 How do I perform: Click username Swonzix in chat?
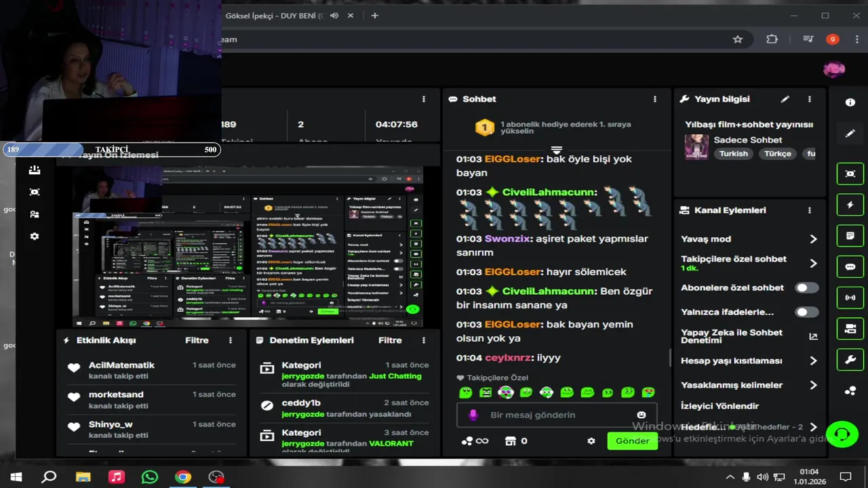click(508, 239)
